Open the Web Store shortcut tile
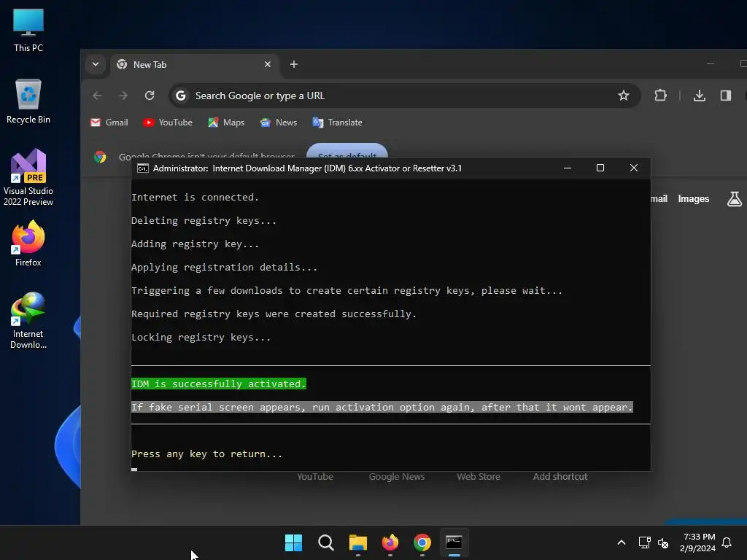Screen dimensions: 747x560 (479, 477)
